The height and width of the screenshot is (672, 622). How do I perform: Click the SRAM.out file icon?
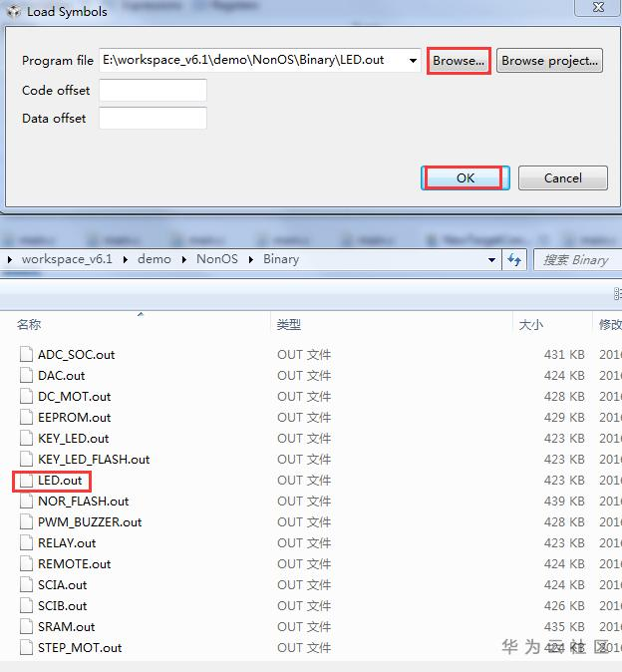[26, 626]
